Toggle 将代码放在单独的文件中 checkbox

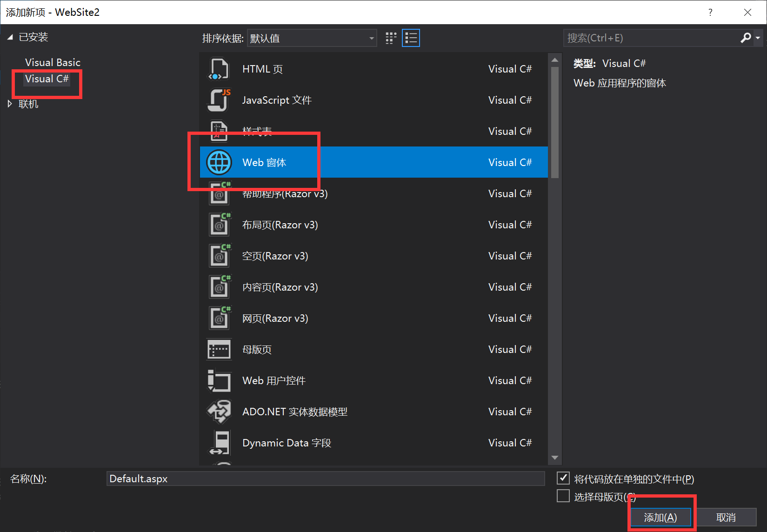(x=563, y=478)
